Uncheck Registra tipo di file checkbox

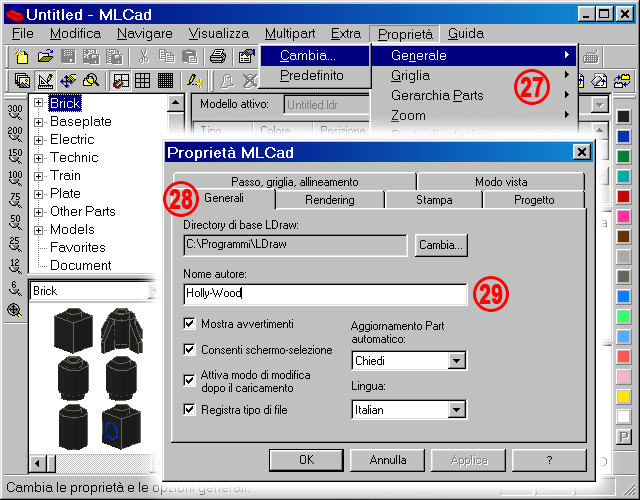(x=189, y=409)
